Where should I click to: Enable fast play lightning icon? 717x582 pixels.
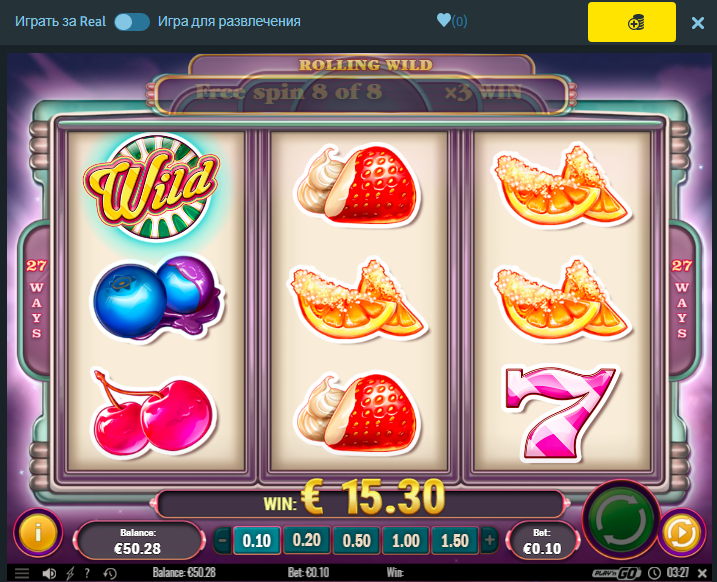[70, 573]
